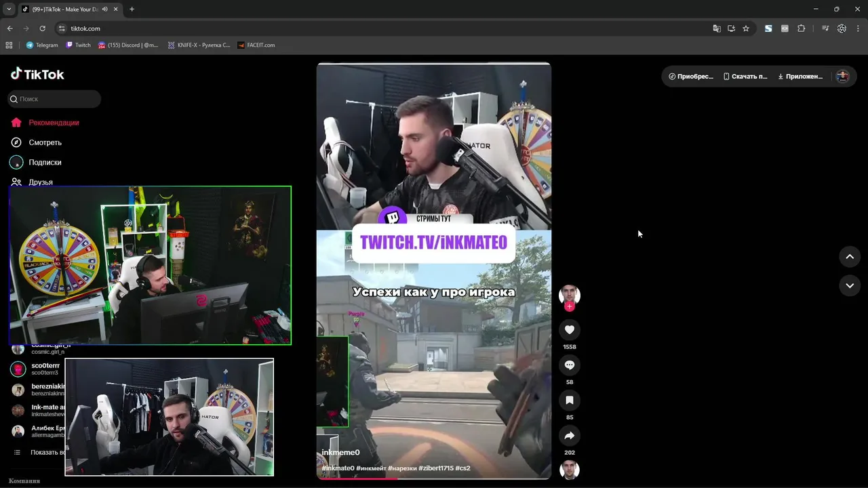868x488 pixels.
Task: Open cosmic.girl_n account in following list
Action: (39, 348)
